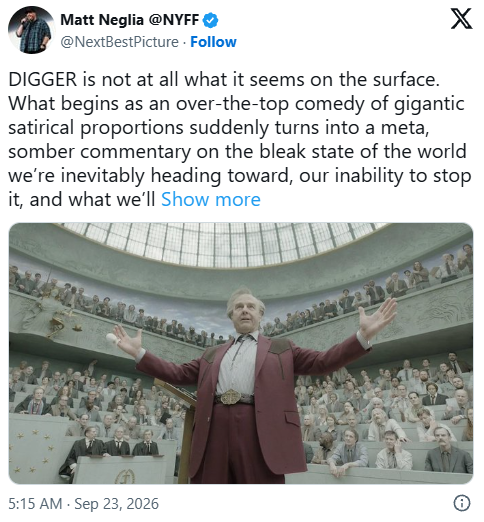Viewport: 484px width, 522px height.
Task: Open the attached film still image
Action: click(x=241, y=353)
